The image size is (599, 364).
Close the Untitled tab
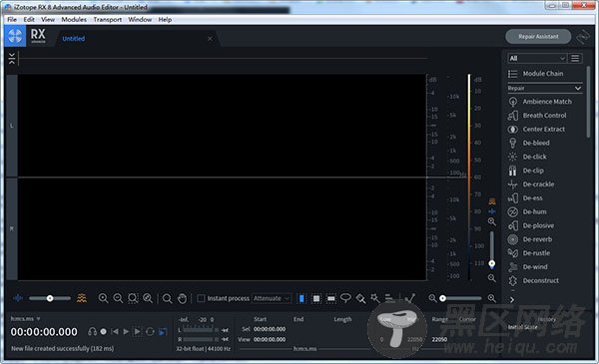[210, 39]
